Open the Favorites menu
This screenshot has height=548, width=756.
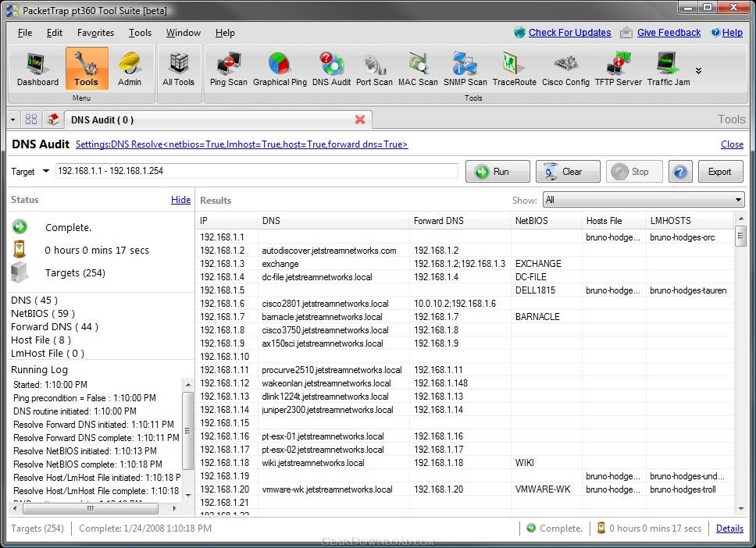pos(95,33)
